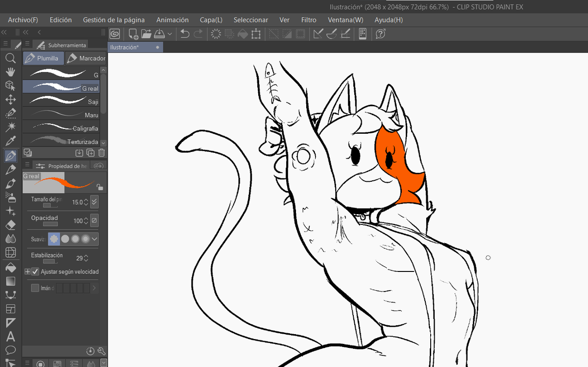
Task: Select the Airbrush tool
Action: [x=10, y=197]
